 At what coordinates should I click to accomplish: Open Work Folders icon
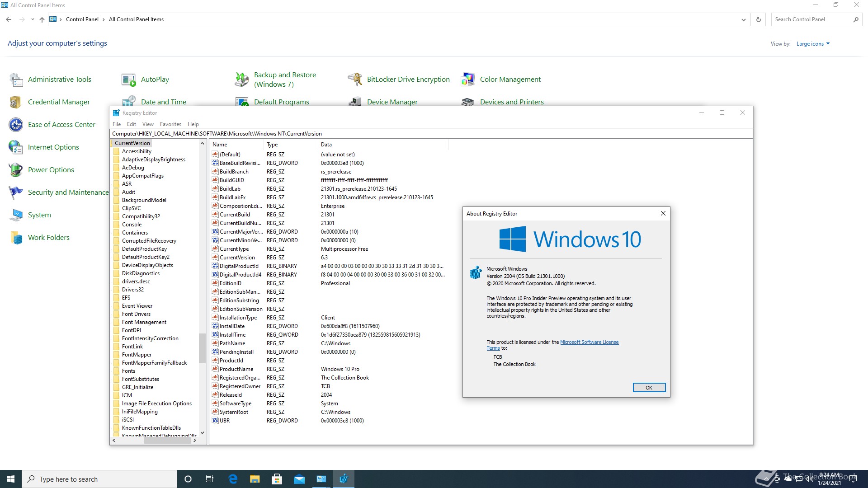coord(16,238)
